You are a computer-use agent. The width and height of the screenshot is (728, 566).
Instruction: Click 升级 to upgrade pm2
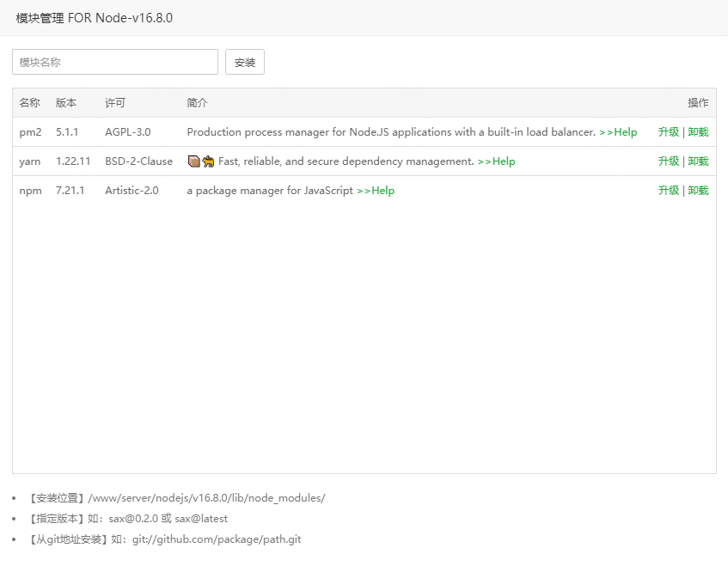point(669,132)
